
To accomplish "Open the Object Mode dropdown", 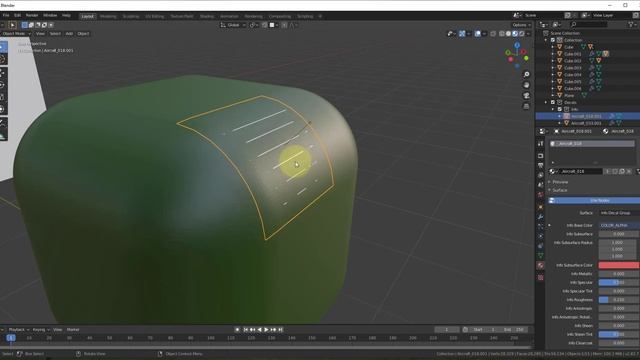I will (16, 33).
